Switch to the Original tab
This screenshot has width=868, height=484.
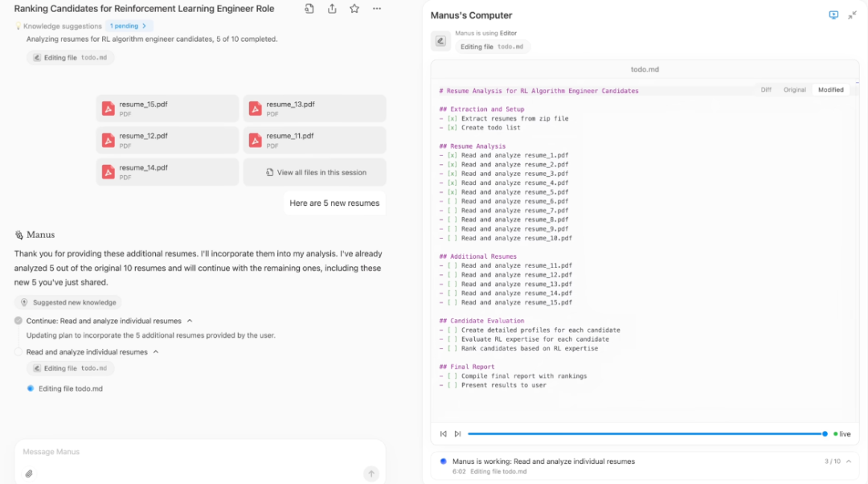[794, 90]
